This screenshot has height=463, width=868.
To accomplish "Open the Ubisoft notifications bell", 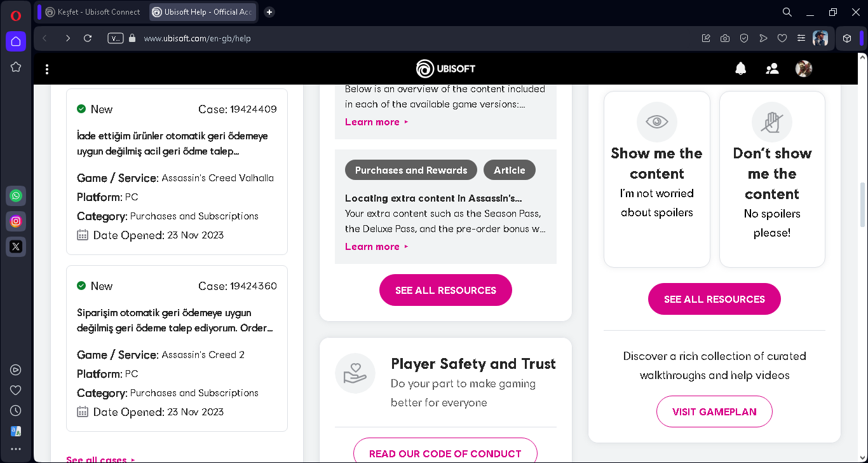I will (740, 69).
